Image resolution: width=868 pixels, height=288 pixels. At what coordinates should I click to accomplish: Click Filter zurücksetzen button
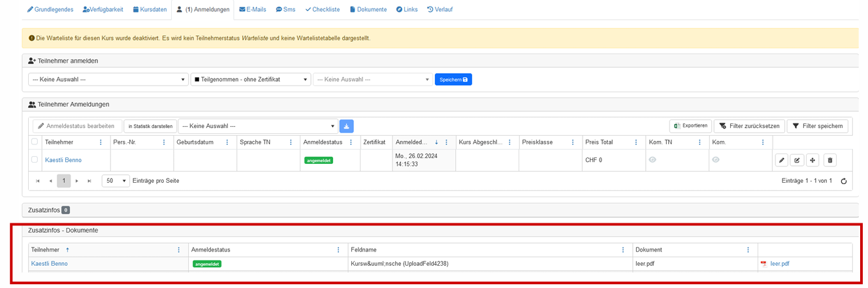click(749, 126)
